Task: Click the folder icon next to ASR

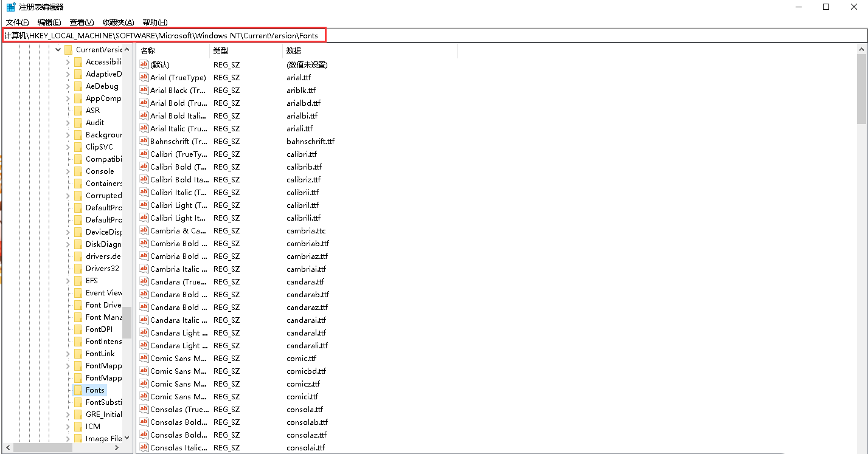Action: pyautogui.click(x=78, y=111)
